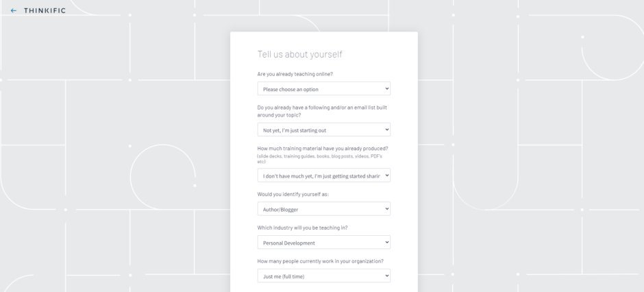644x292 pixels.
Task: Click chevron arrow of training material select
Action: point(386,175)
